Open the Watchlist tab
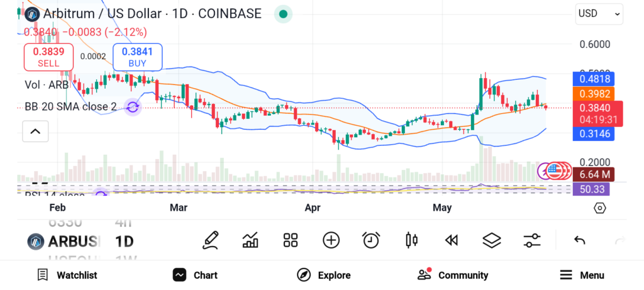Image resolution: width=644 pixels, height=290 pixels. point(67,275)
